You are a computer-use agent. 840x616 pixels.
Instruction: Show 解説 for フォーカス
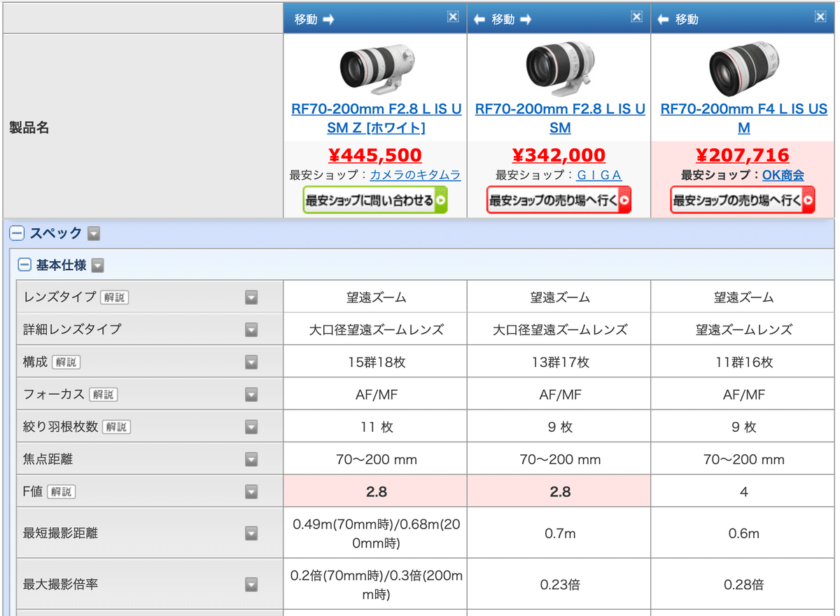(x=103, y=394)
